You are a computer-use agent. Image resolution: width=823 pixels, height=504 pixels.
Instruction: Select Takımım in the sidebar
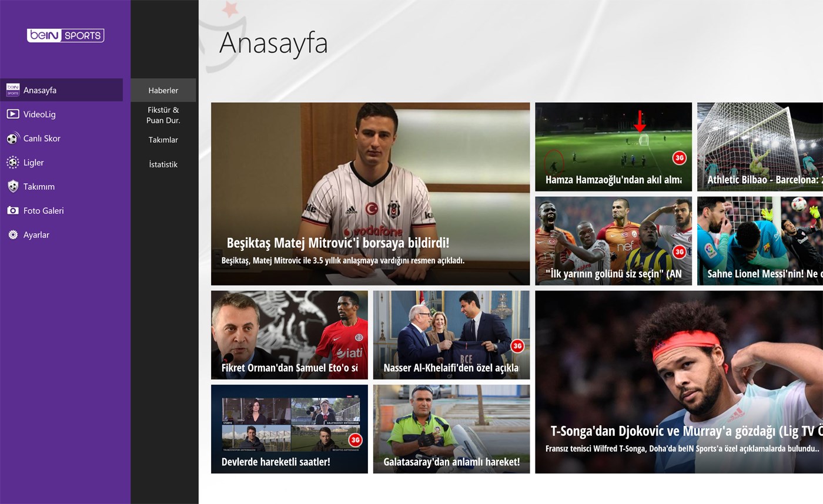point(62,187)
